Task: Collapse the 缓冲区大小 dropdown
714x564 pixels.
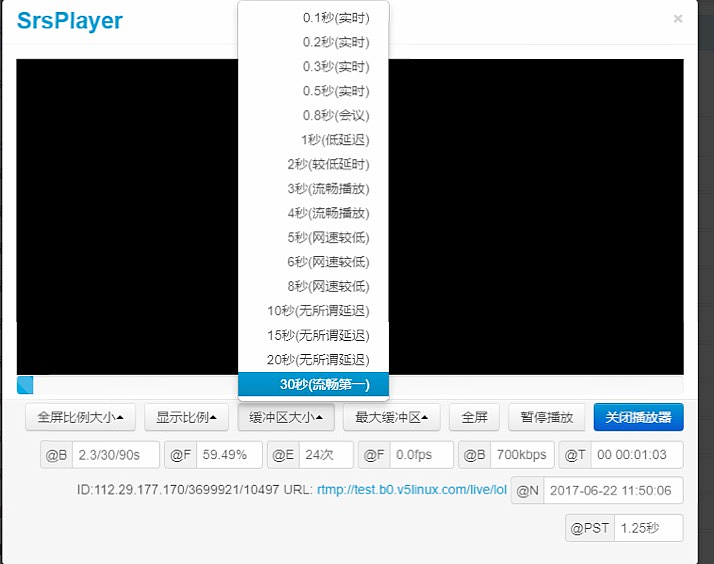Action: coord(285,417)
